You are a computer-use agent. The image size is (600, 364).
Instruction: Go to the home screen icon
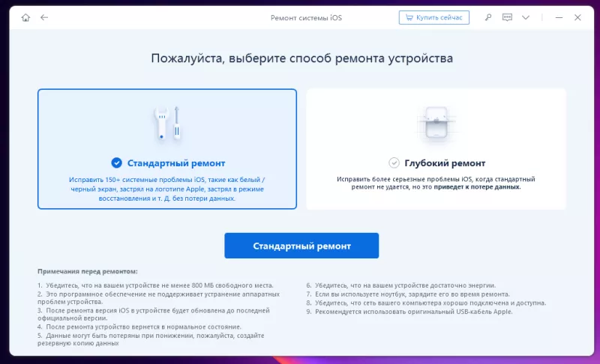coord(25,17)
